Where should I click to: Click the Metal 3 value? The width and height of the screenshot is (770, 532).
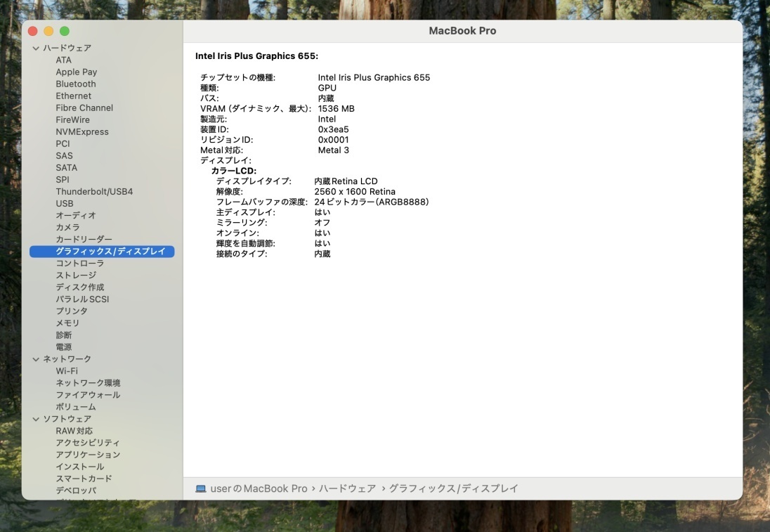click(334, 150)
